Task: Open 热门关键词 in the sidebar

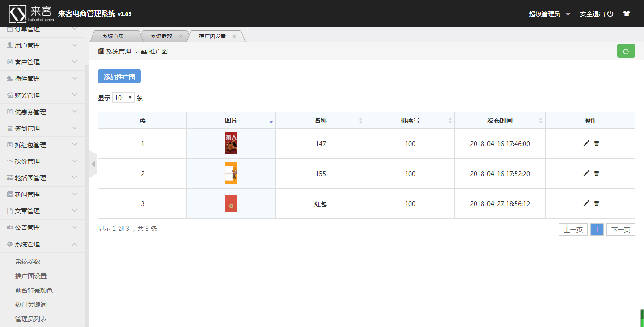Action: 31,305
